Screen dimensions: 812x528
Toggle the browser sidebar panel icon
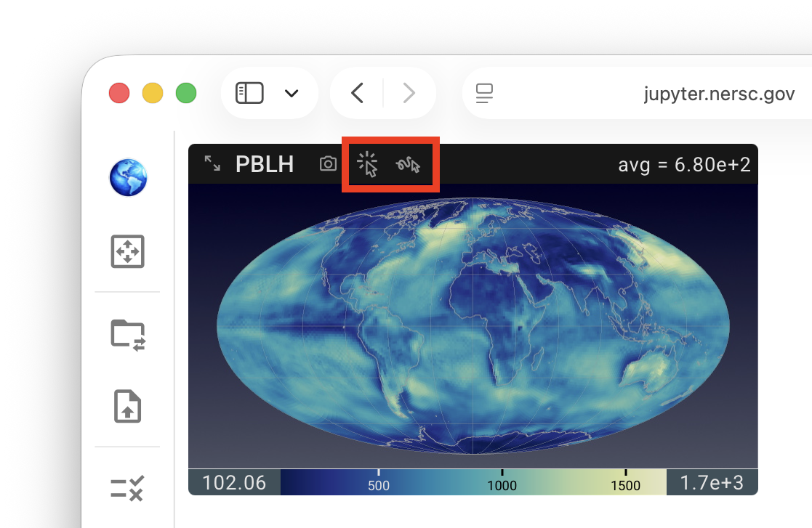[x=249, y=93]
